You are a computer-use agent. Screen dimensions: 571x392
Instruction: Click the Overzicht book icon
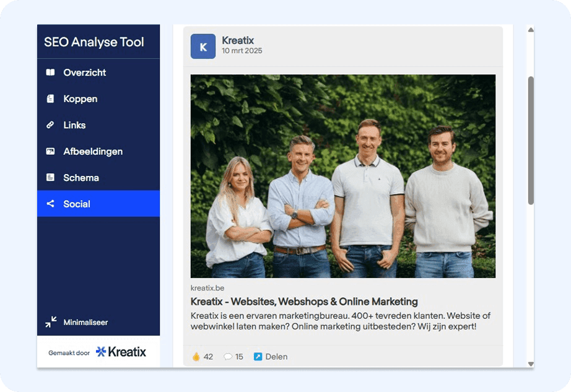pyautogui.click(x=50, y=72)
